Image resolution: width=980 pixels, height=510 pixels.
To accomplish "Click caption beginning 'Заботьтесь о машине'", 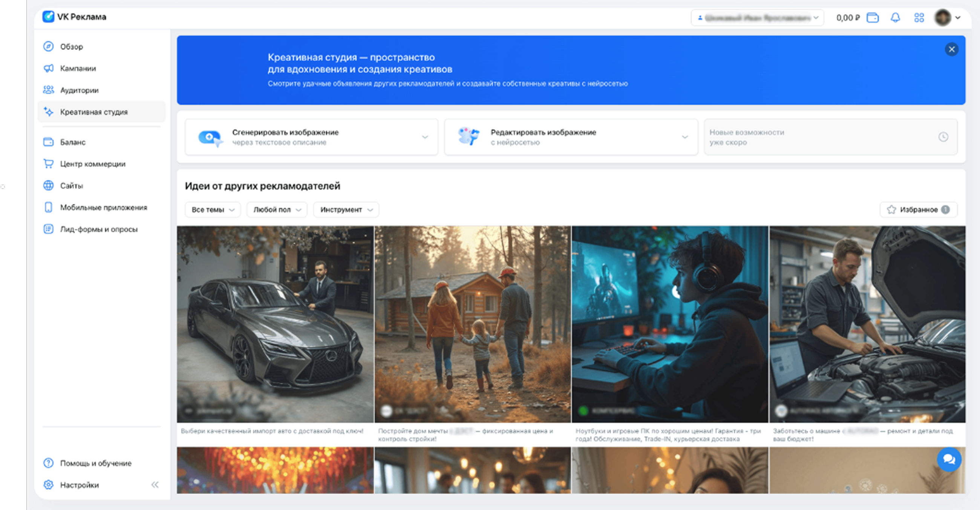I will coord(863,435).
